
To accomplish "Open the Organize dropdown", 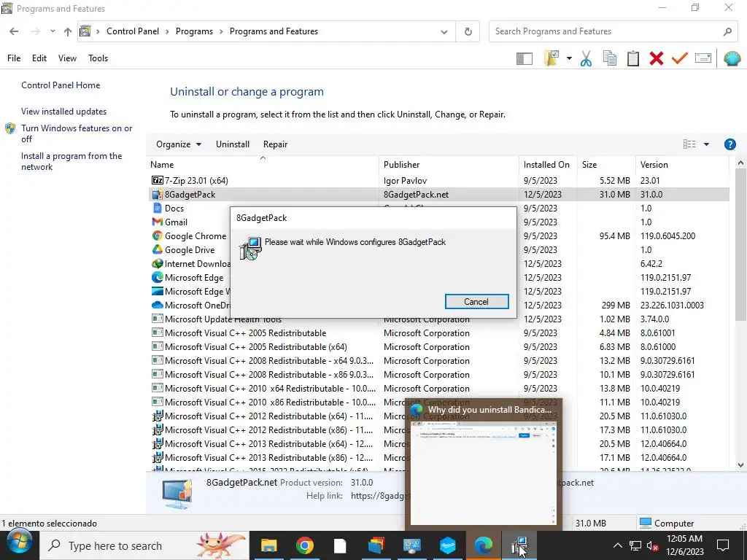I will tap(179, 144).
